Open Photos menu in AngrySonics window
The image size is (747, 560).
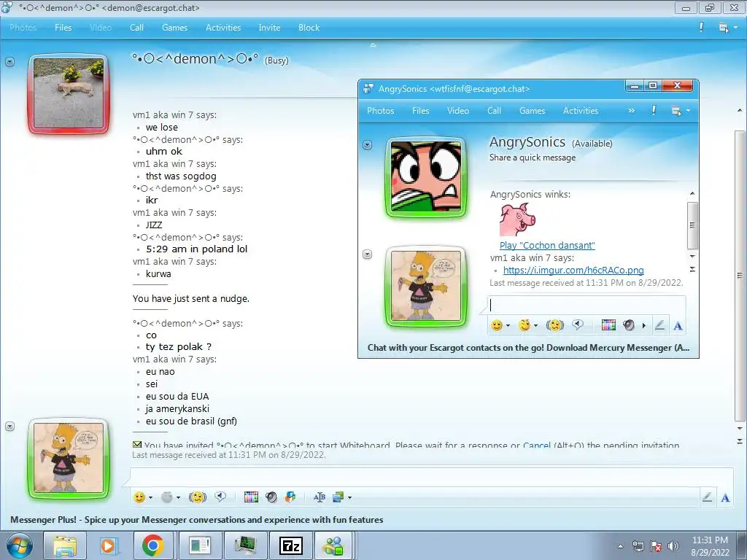380,111
